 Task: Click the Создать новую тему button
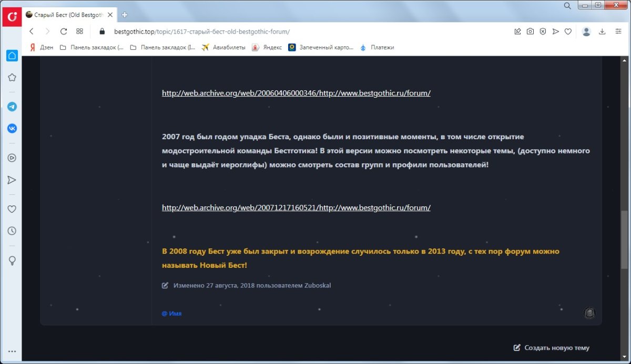point(552,348)
